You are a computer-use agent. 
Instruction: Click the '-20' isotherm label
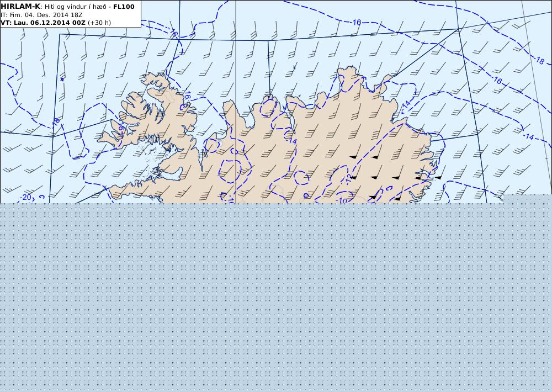pyautogui.click(x=25, y=198)
